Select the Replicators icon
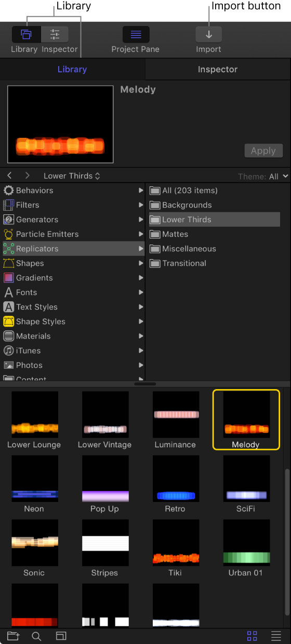291x644 pixels. click(8, 249)
